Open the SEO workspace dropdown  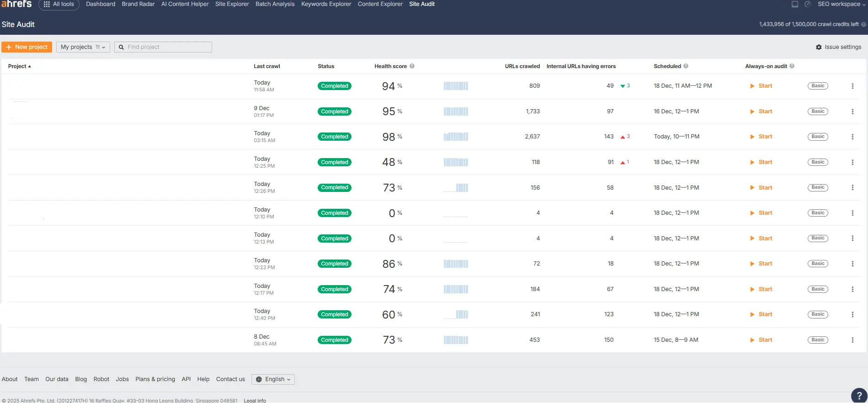tap(842, 4)
